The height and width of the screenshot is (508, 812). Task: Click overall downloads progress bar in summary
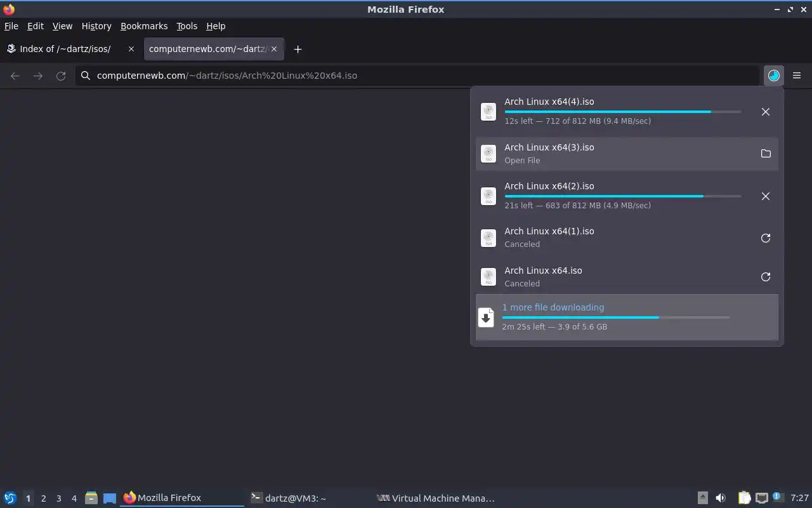(x=616, y=317)
